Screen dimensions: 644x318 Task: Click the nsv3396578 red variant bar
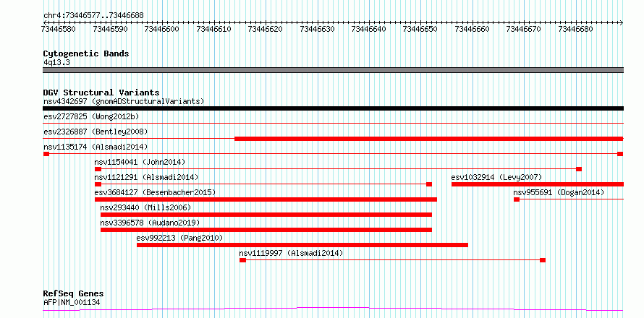click(266, 230)
